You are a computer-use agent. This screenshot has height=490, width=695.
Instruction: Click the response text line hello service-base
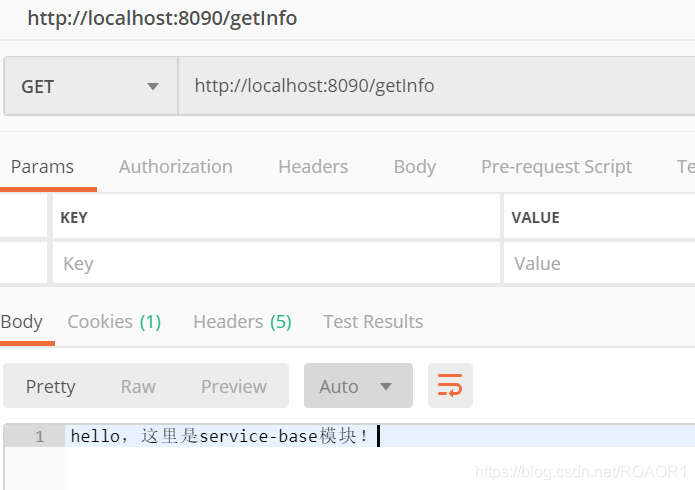[x=219, y=436]
